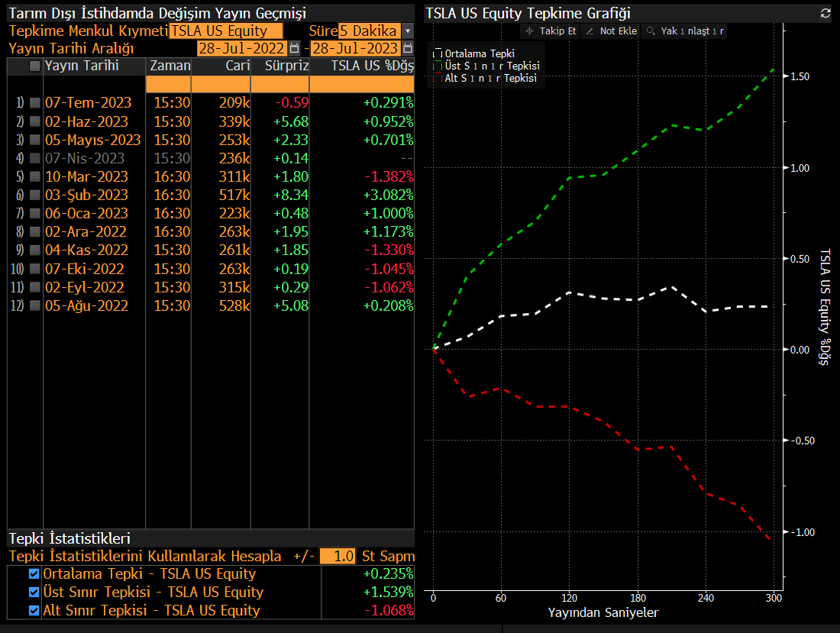Select the greyed 07-Nis-2023 release date

click(x=85, y=158)
